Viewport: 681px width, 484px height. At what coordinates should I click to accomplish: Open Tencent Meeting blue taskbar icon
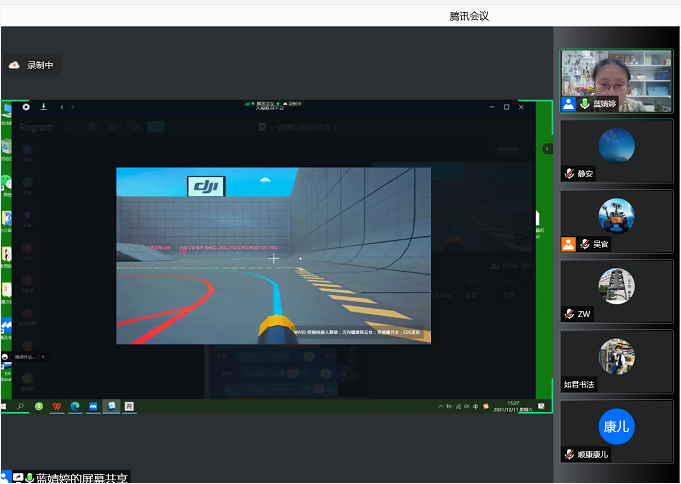point(93,406)
